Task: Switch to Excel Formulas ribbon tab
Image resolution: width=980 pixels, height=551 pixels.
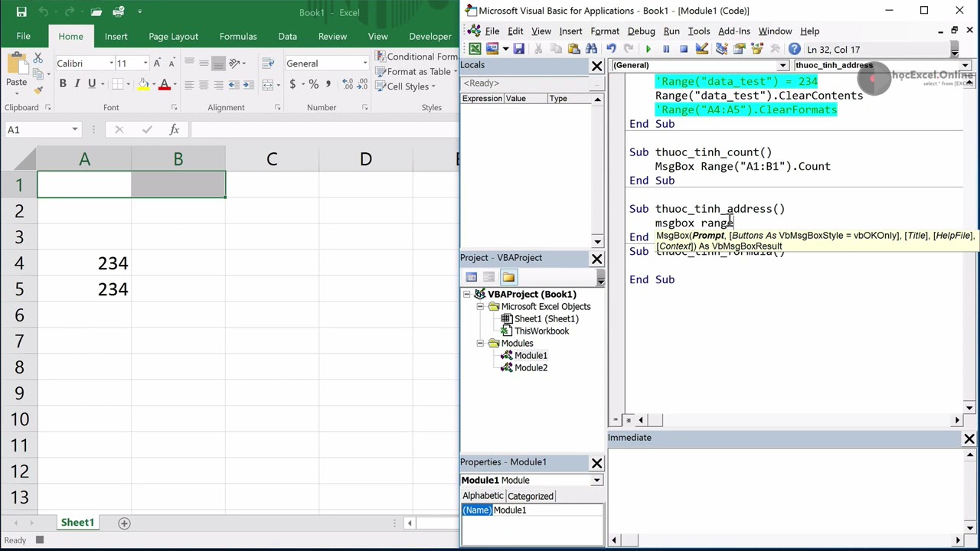Action: (238, 36)
